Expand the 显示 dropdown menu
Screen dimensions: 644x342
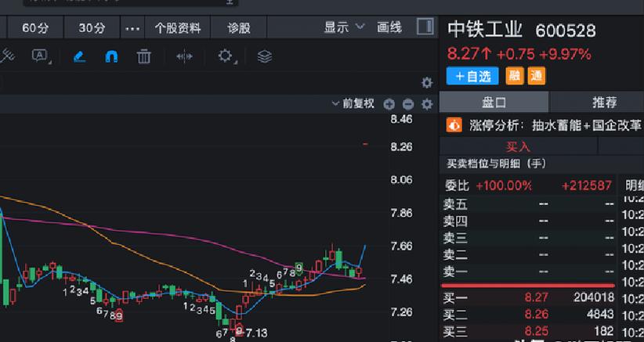[x=344, y=27]
